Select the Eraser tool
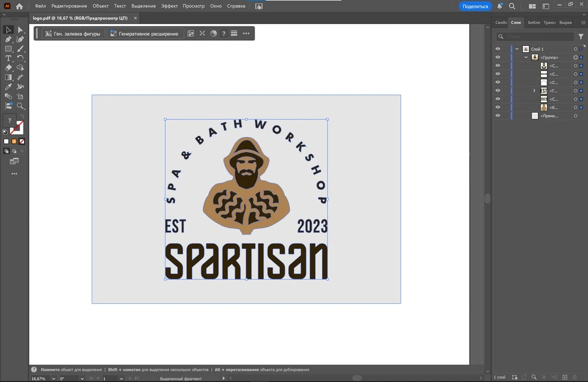This screenshot has height=382, width=588. tap(9, 68)
